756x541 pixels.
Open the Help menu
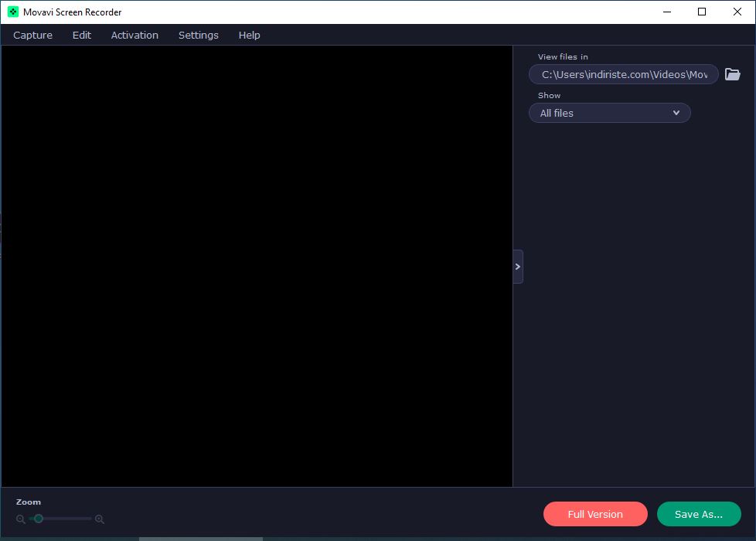click(249, 36)
